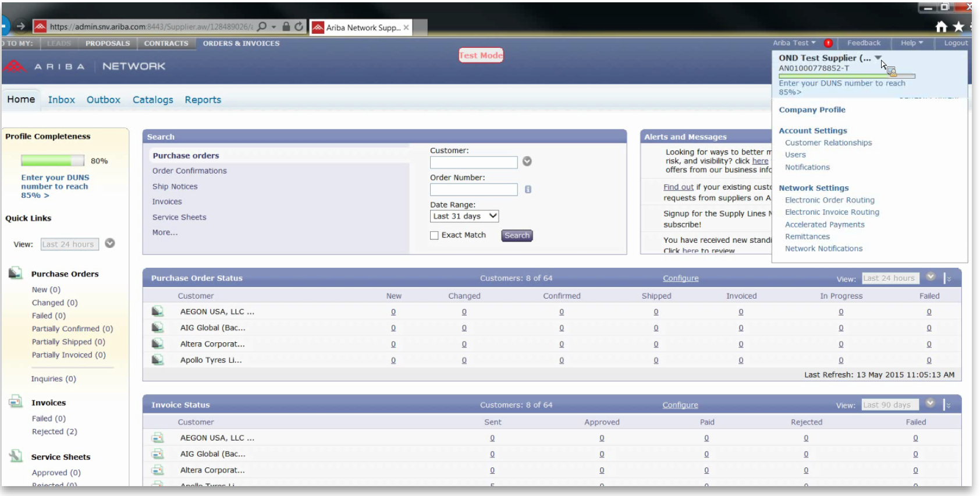
Task: Go to the Reports tab
Action: pos(203,100)
